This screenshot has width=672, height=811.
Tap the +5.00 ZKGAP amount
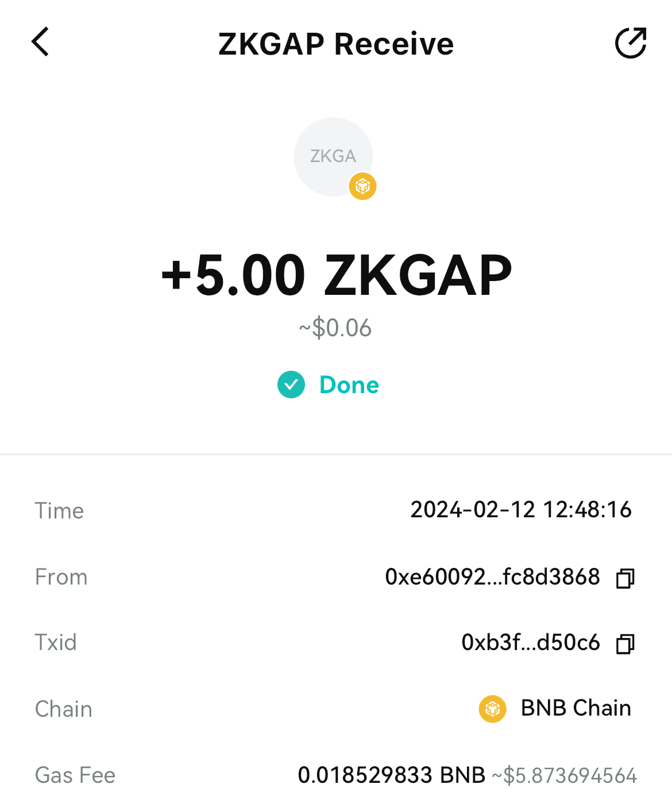336,275
